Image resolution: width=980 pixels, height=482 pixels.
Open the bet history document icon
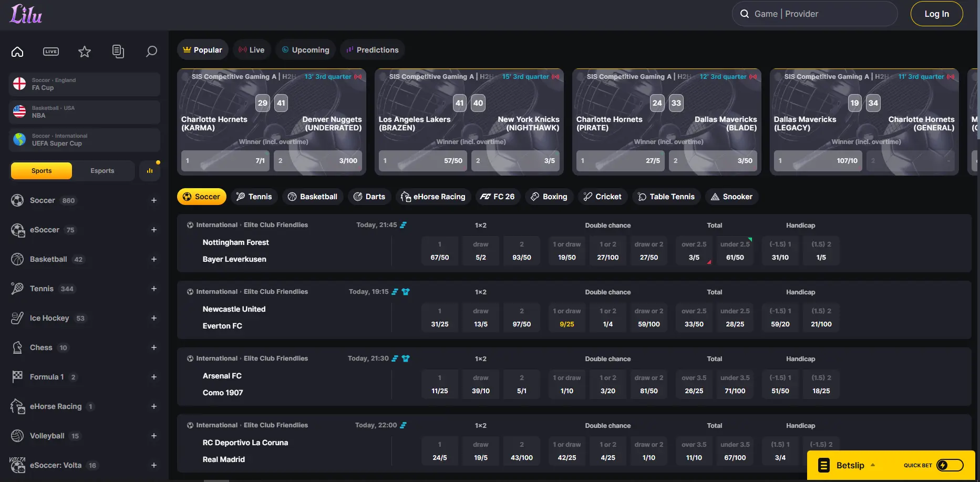click(118, 52)
